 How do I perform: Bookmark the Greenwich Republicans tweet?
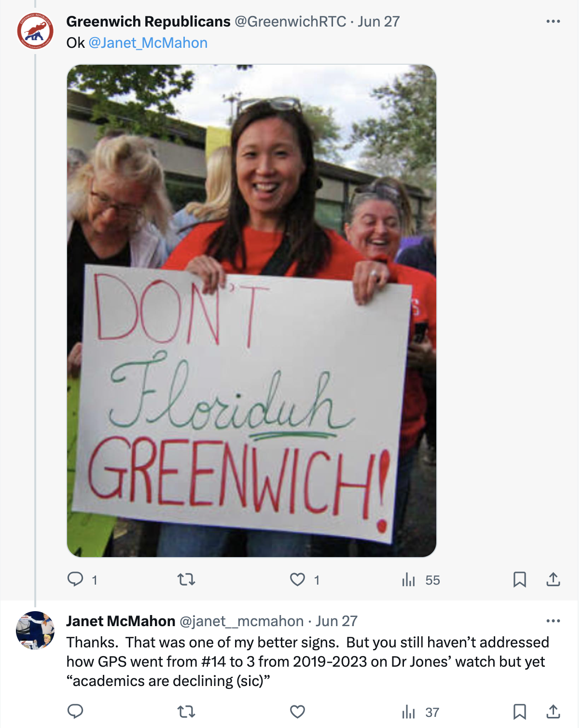519,579
